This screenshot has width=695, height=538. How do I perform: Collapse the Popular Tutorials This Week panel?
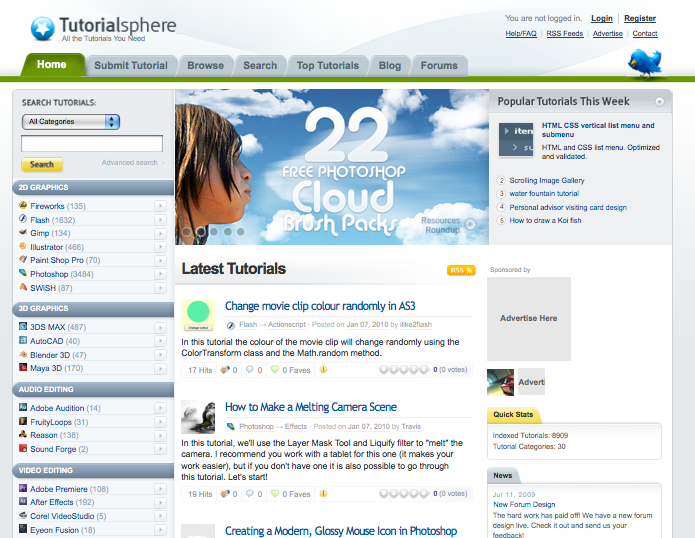click(x=660, y=101)
